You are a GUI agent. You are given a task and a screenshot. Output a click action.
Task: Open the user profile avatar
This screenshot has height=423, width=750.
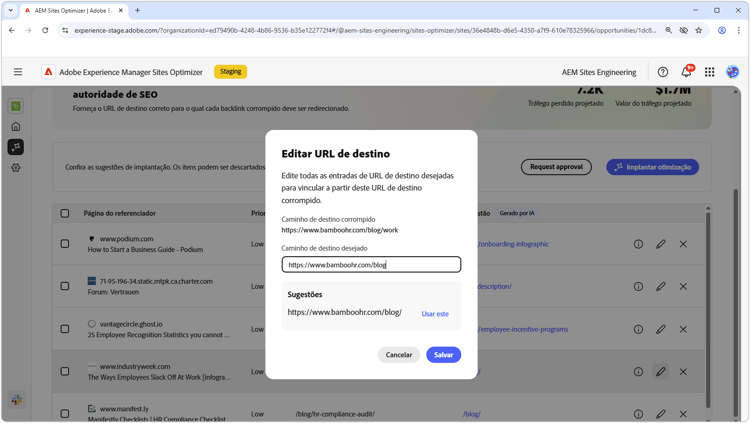tap(732, 72)
